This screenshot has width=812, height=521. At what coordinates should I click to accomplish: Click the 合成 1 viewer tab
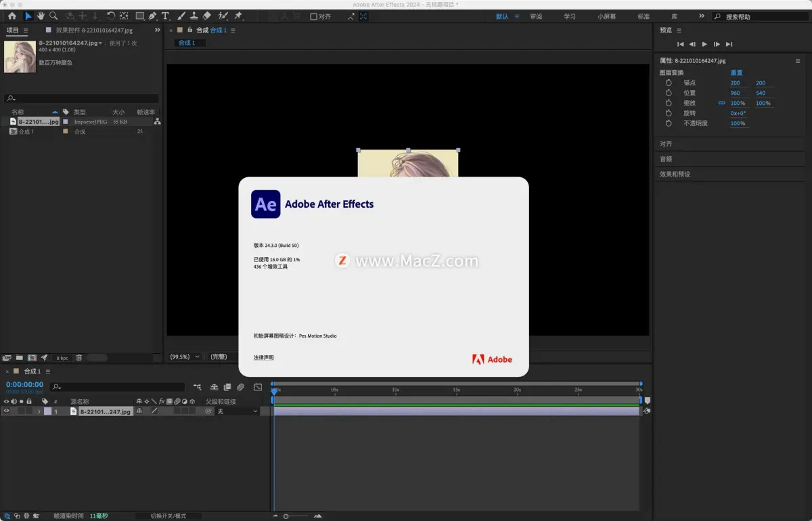pos(187,43)
